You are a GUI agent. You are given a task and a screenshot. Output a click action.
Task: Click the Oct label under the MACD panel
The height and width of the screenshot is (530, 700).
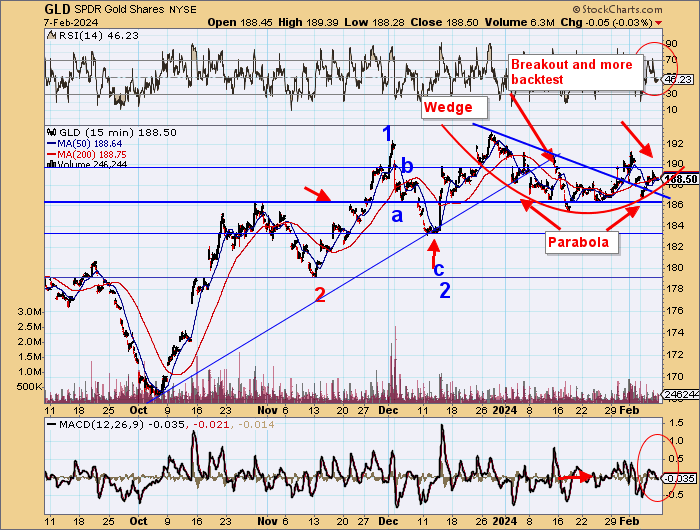coord(138,521)
